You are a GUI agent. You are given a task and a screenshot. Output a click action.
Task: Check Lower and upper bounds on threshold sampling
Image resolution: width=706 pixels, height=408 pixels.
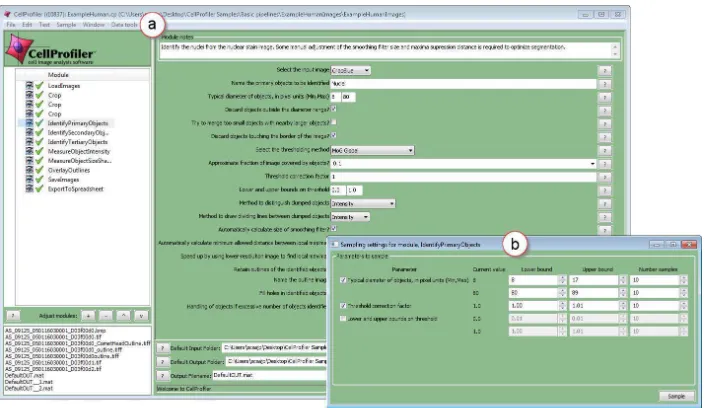[x=343, y=318]
